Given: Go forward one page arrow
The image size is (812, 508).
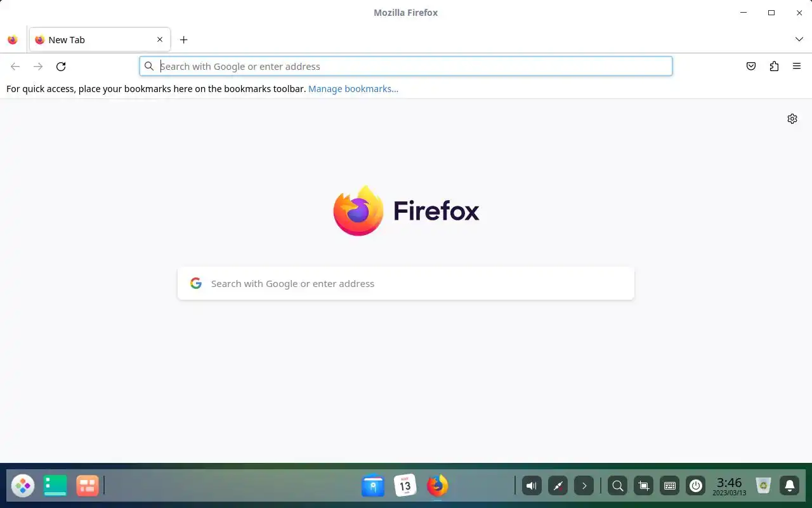Looking at the screenshot, I should point(38,66).
